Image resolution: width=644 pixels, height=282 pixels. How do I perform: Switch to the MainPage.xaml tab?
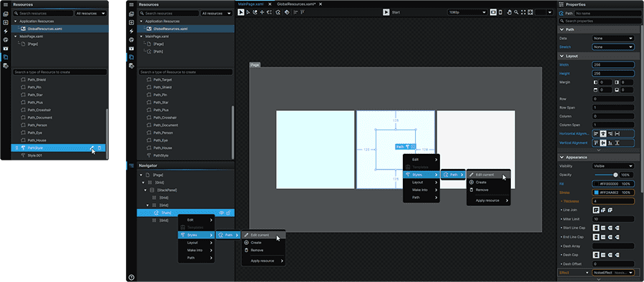click(x=250, y=4)
